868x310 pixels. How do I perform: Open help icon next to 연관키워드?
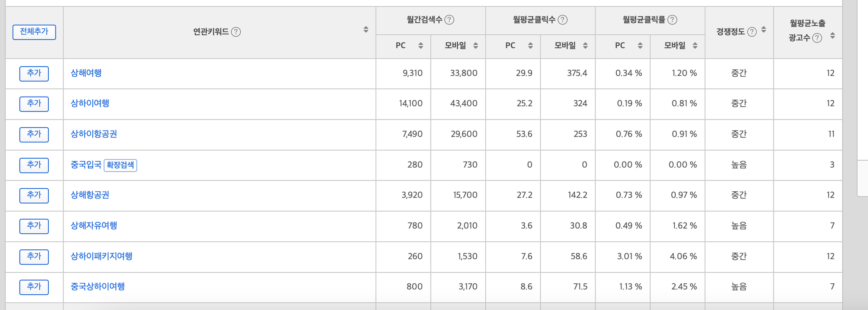click(236, 32)
